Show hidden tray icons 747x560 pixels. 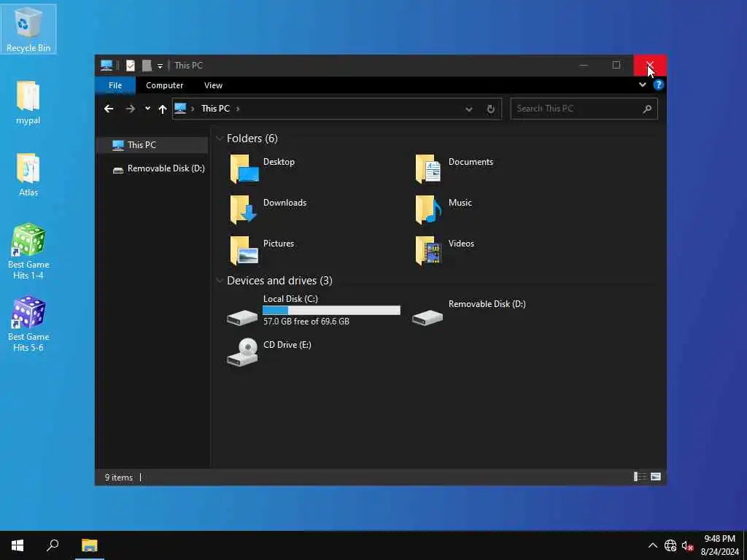[653, 545]
